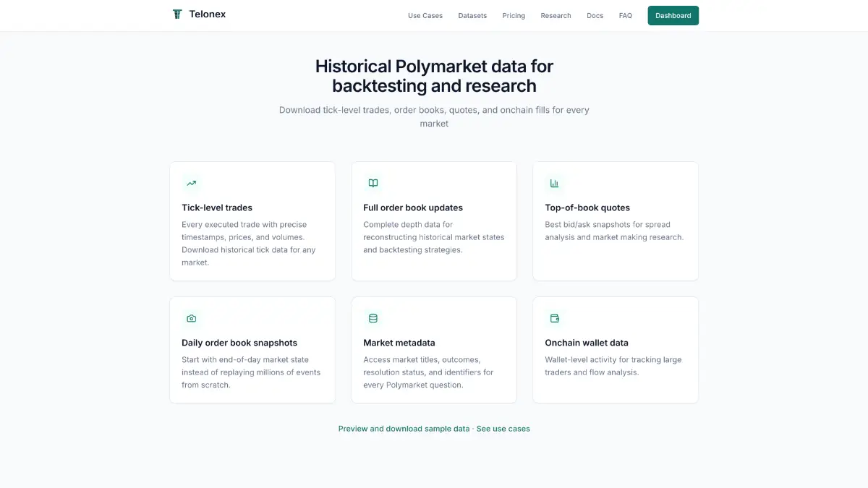
Task: Select the Full order book updates heading
Action: coord(413,207)
